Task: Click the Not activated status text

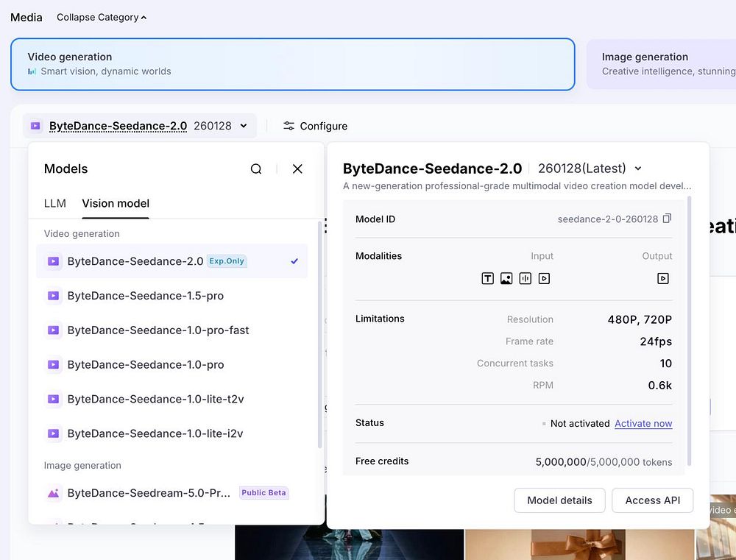Action: [580, 423]
